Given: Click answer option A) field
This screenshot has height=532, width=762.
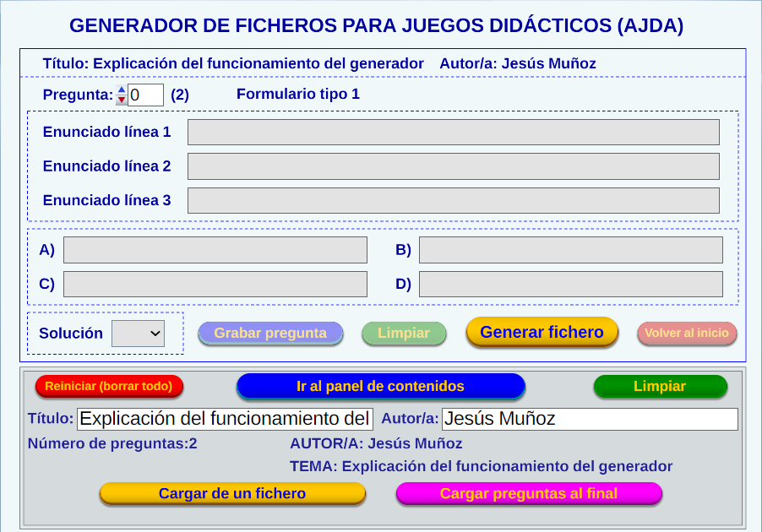Looking at the screenshot, I should click(x=215, y=250).
